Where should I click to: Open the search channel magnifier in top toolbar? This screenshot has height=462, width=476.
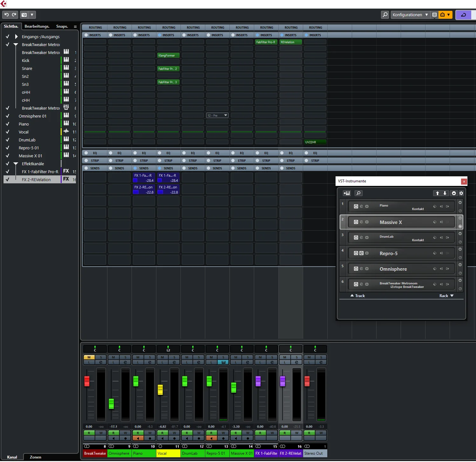point(385,15)
